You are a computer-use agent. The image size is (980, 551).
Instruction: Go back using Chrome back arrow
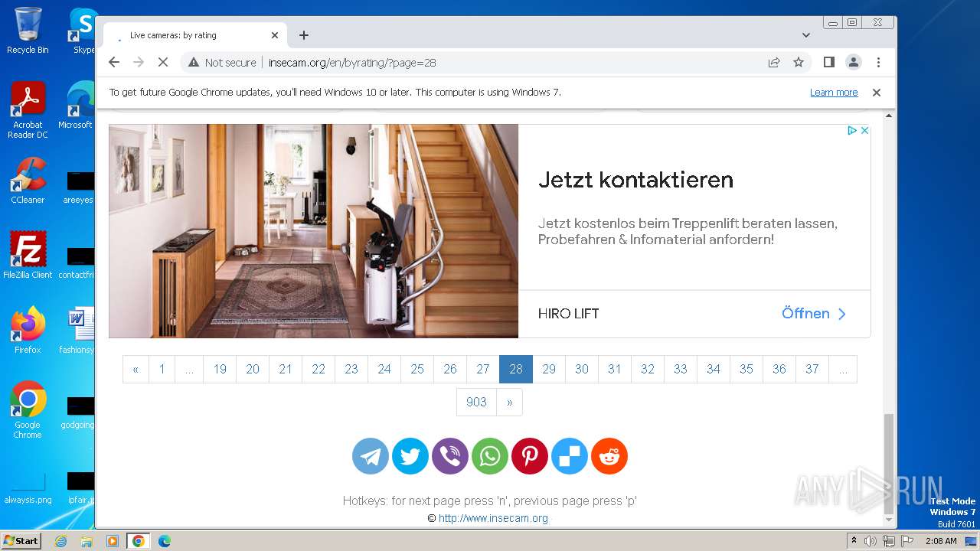click(x=114, y=62)
